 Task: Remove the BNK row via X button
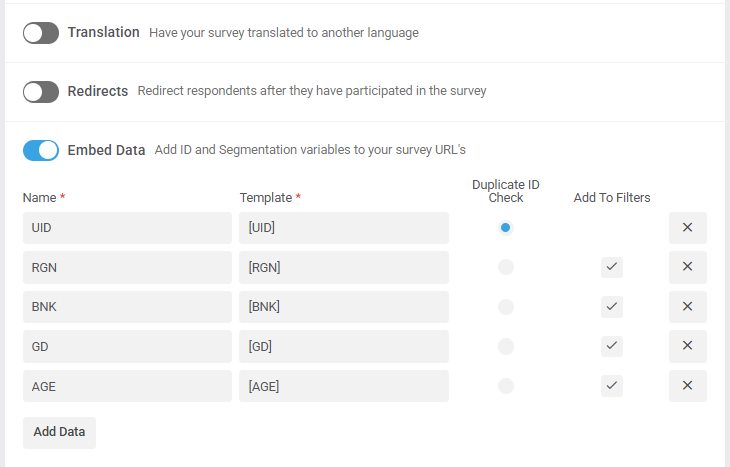687,307
